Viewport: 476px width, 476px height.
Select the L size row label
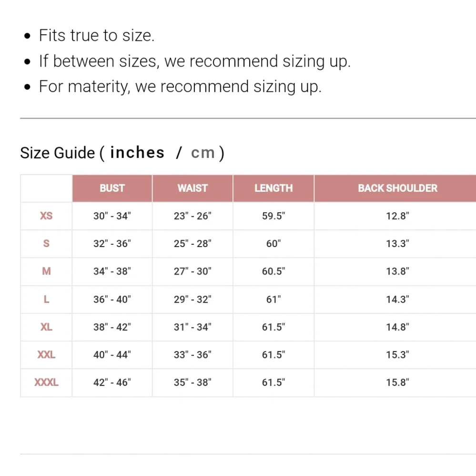tap(46, 299)
